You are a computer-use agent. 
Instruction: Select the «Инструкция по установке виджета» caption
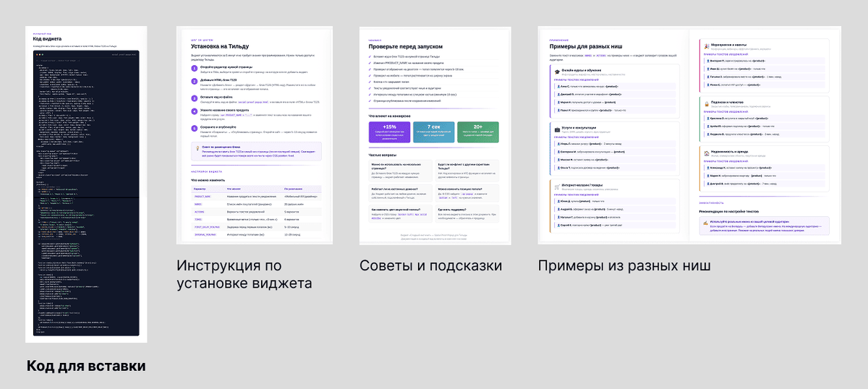[244, 275]
